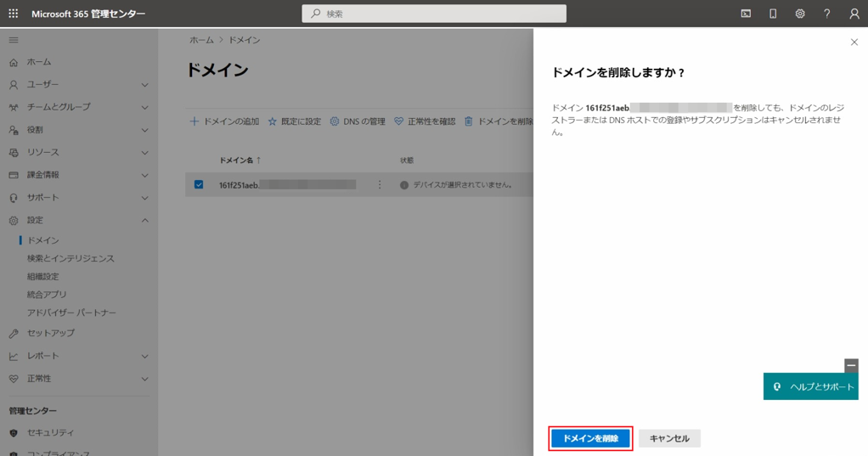Screen dimensions: 868x456
Task: Open more actions dots for domain row
Action: [380, 184]
